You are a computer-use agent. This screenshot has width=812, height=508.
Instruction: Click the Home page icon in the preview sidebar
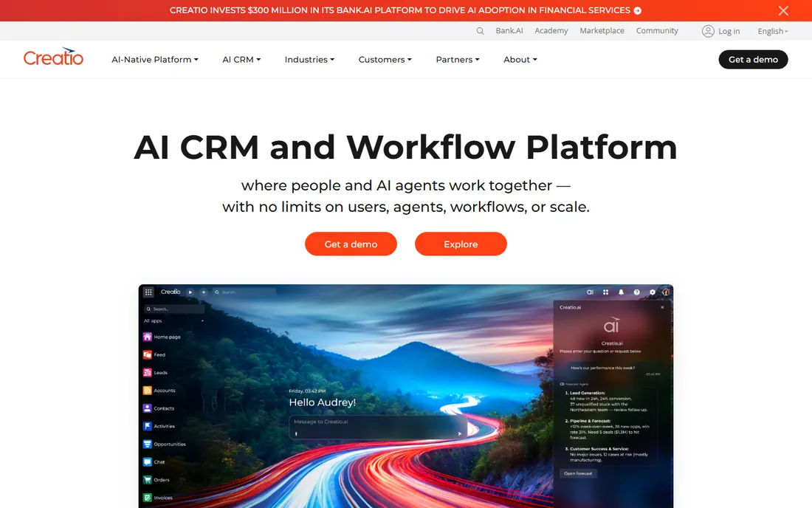click(147, 337)
